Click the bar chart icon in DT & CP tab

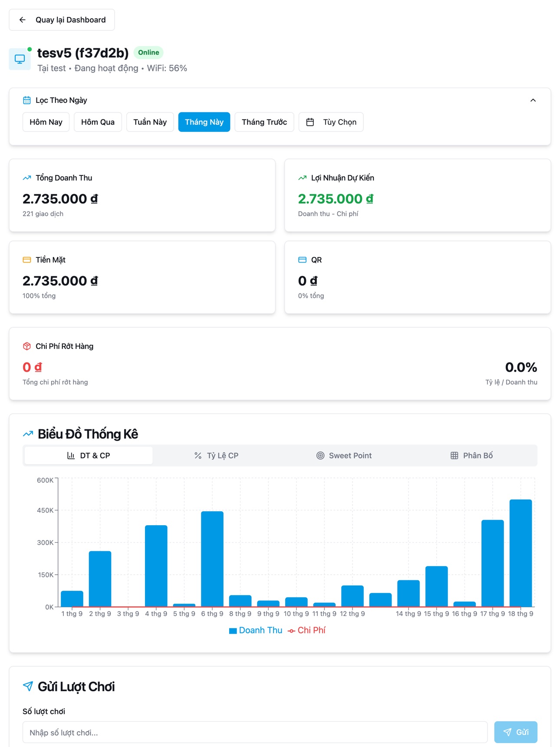[71, 455]
